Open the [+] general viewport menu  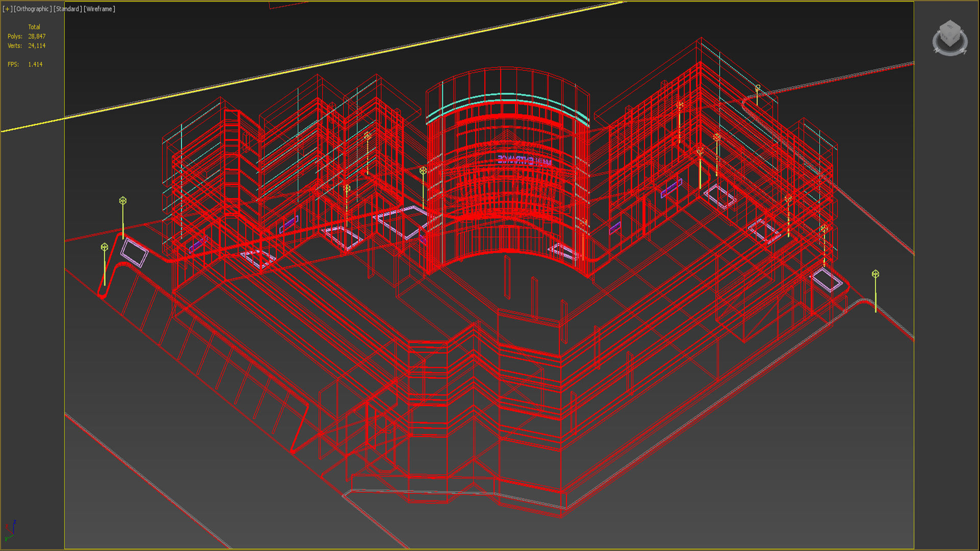coord(7,9)
